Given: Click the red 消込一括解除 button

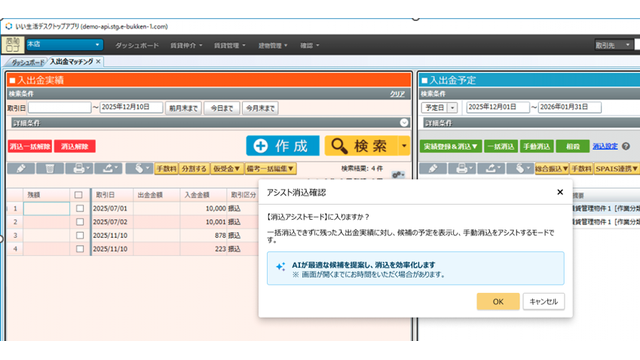Looking at the screenshot, I should pos(30,146).
